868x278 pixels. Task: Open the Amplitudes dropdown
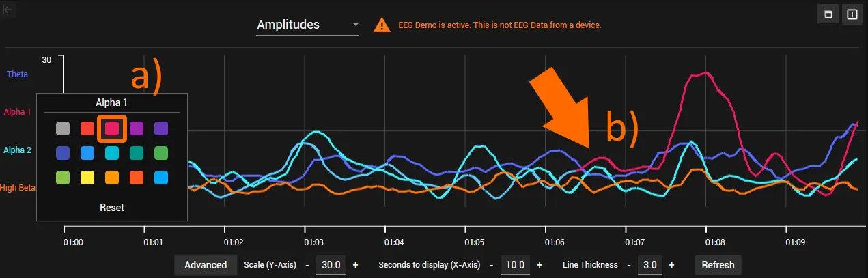coord(307,25)
